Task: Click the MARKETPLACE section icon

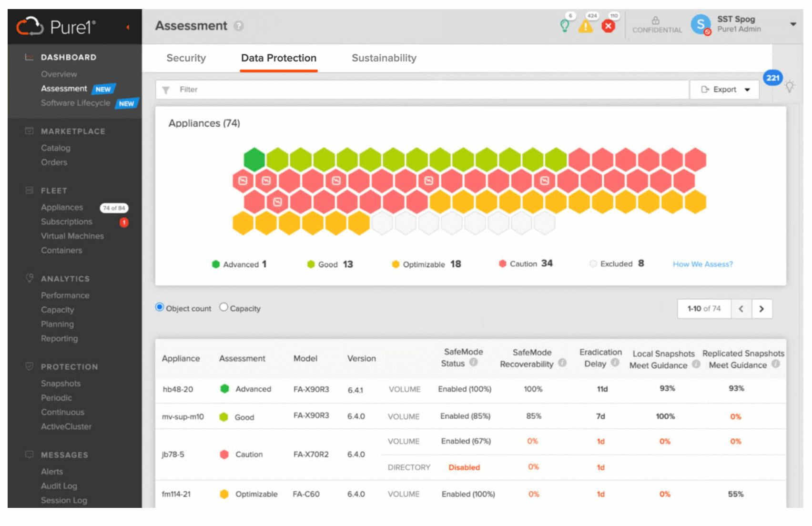Action: point(30,131)
